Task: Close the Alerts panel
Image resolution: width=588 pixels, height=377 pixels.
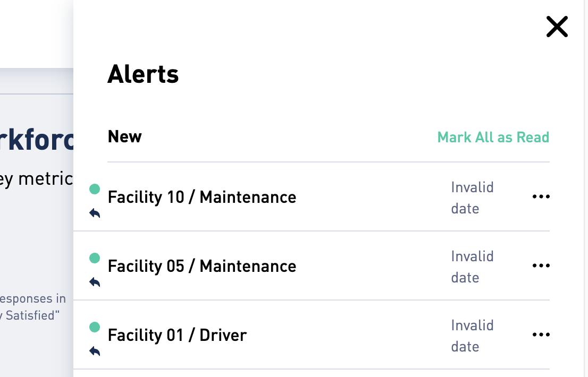Action: [x=557, y=27]
